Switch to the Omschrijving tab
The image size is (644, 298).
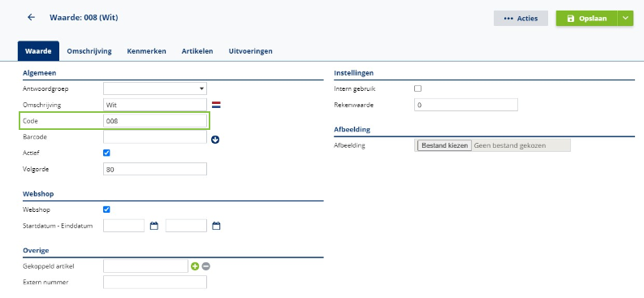[89, 51]
